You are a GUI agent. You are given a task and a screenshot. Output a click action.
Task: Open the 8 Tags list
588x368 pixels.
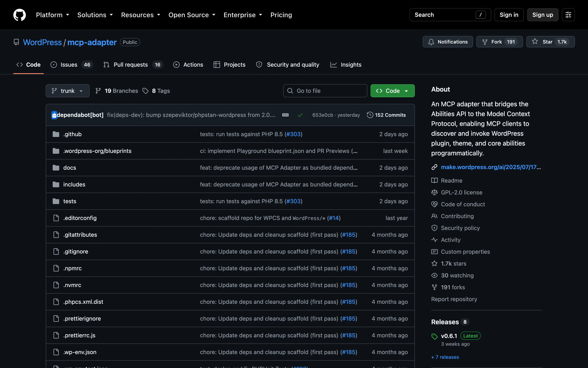(x=156, y=91)
